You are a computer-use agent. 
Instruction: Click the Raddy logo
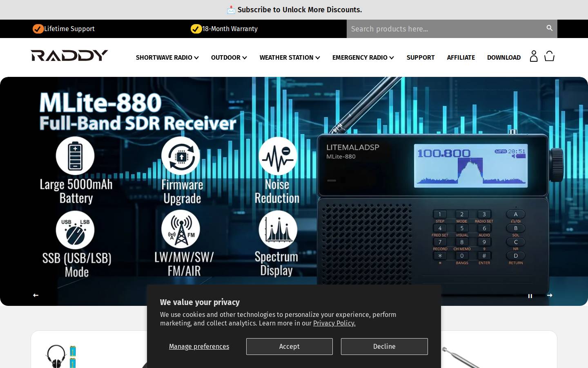(69, 55)
